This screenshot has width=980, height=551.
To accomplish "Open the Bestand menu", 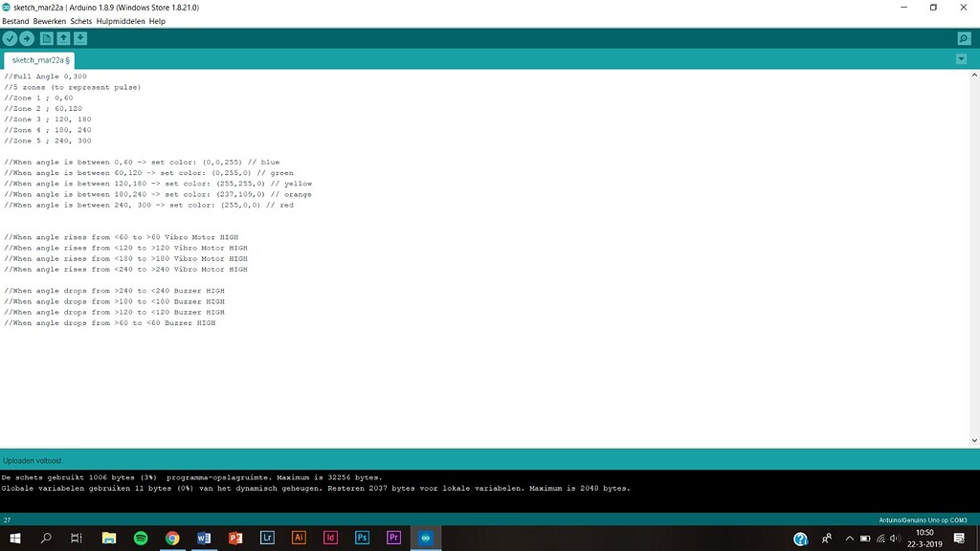I will pos(15,21).
